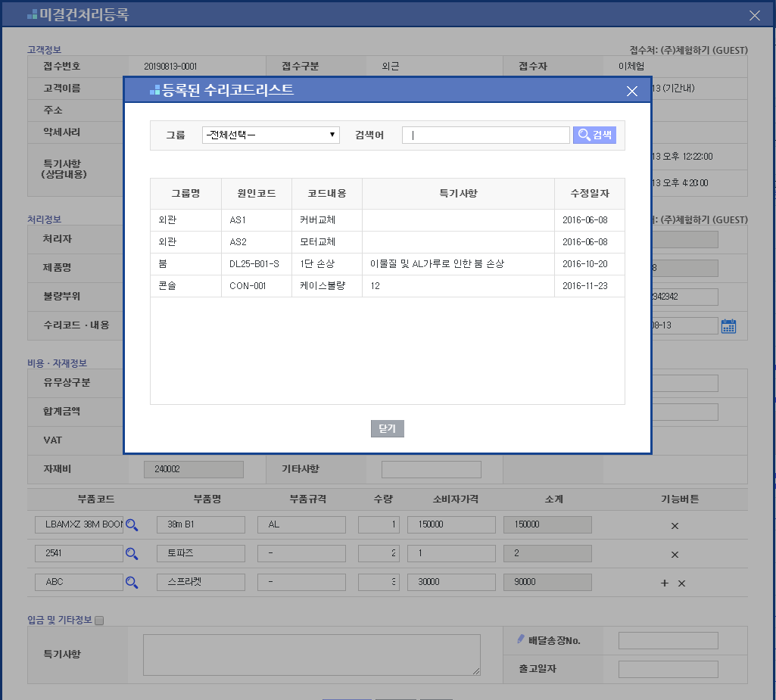Click into the 검색어 text field
Screen dimensions: 776x700
click(x=485, y=135)
